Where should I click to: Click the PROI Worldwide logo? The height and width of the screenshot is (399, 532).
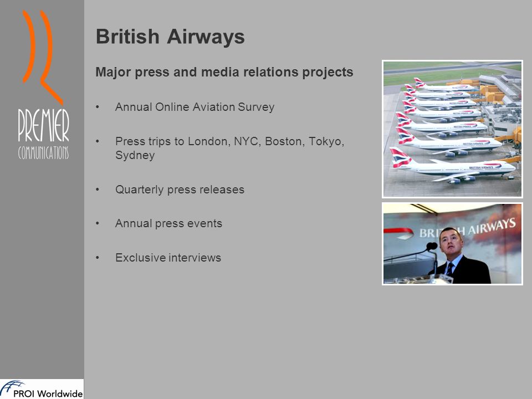point(42,389)
